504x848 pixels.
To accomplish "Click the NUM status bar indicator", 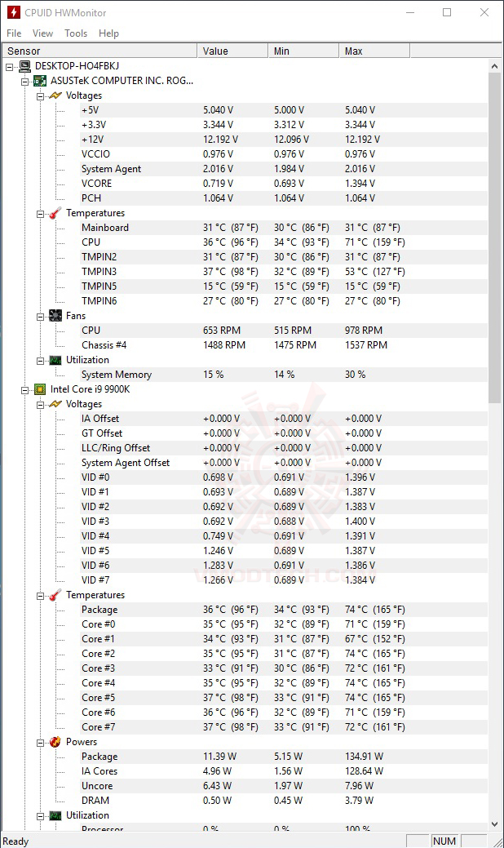I will point(444,841).
